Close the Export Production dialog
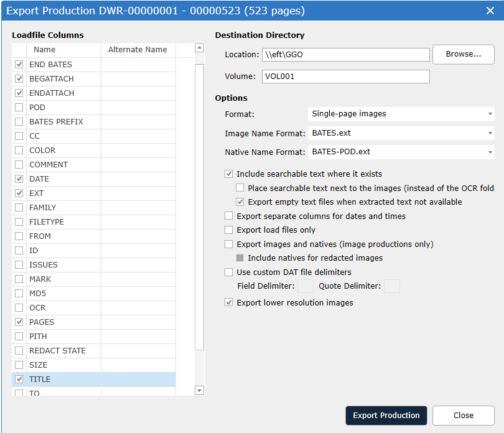This screenshot has width=504, height=433. click(490, 11)
